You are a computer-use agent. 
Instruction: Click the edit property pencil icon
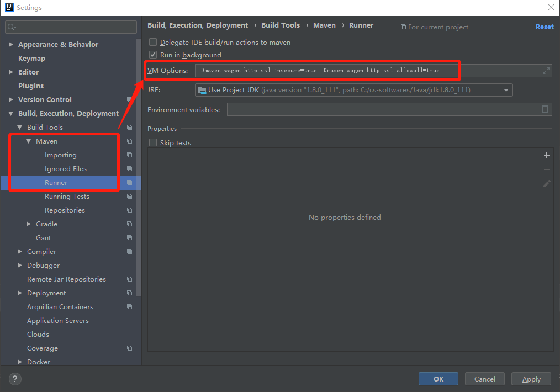point(546,183)
